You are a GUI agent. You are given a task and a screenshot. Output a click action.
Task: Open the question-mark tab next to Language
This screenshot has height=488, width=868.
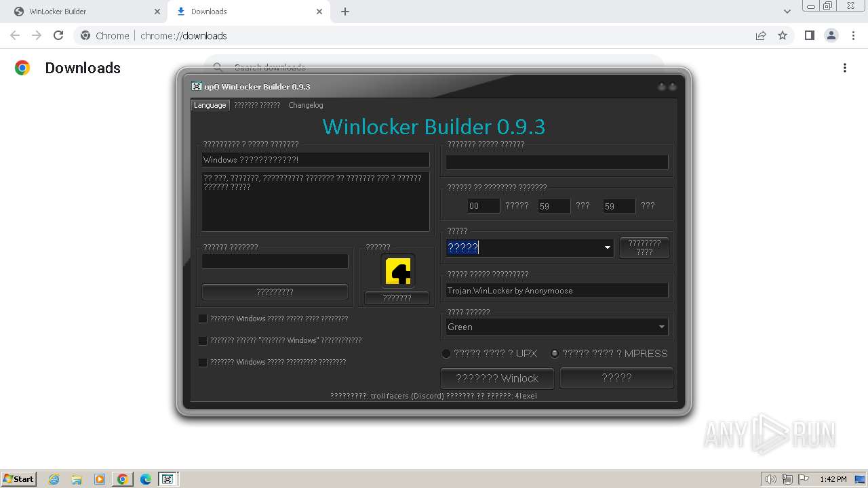click(257, 105)
